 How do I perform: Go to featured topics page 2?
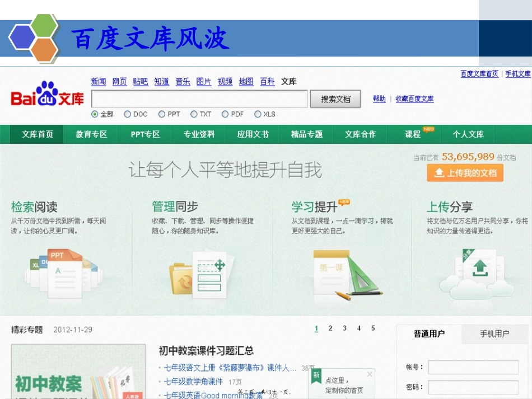coord(330,328)
